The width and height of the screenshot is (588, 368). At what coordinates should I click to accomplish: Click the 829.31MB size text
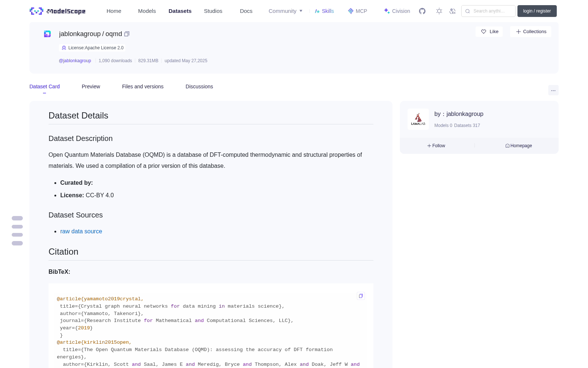148,61
